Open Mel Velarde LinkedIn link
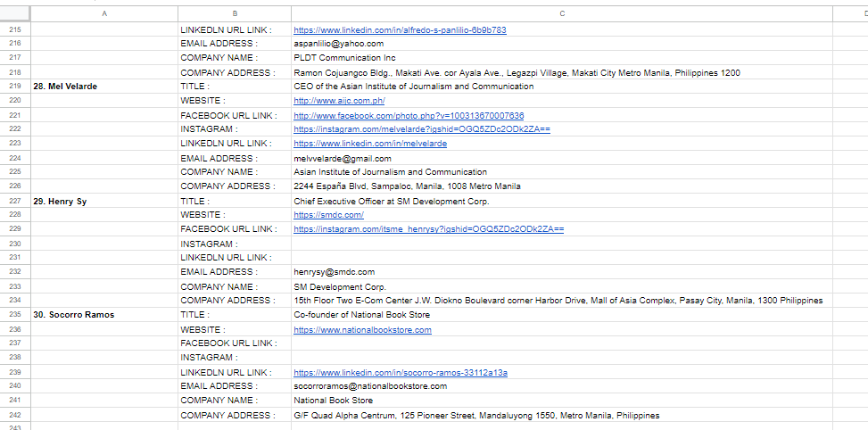Screen dimensions: 868x430 [370, 144]
